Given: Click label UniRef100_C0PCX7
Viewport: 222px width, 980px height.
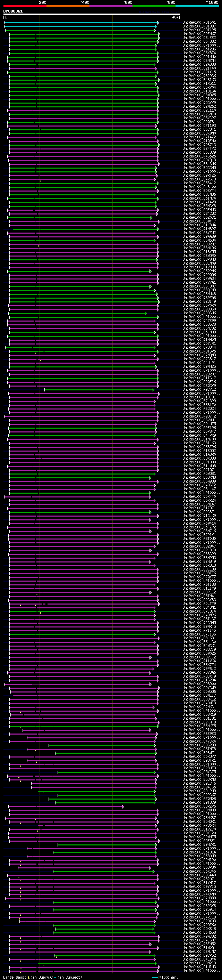Looking at the screenshot, I should (x=199, y=795).
